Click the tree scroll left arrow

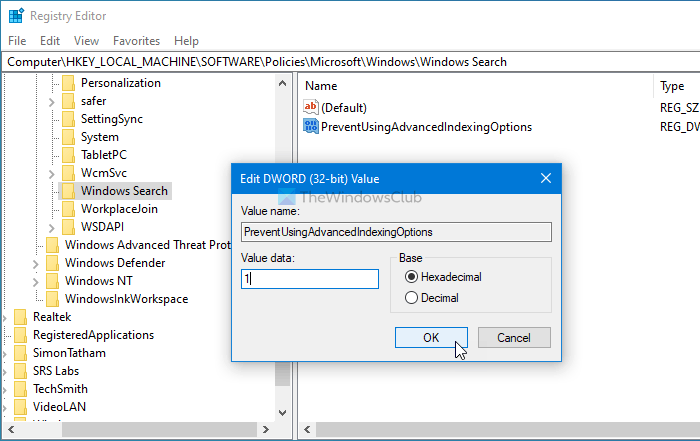pyautogui.click(x=11, y=430)
